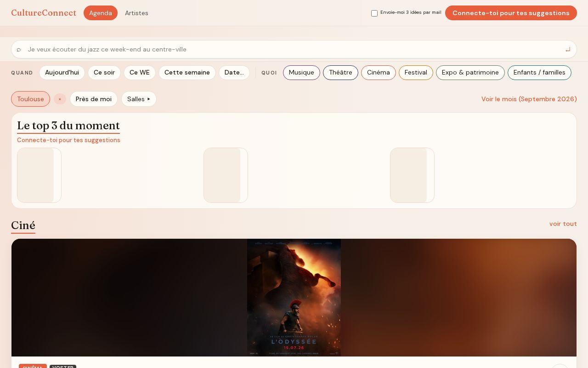Open the Artistes tab
Screen dimensions: 588x368
point(136,13)
